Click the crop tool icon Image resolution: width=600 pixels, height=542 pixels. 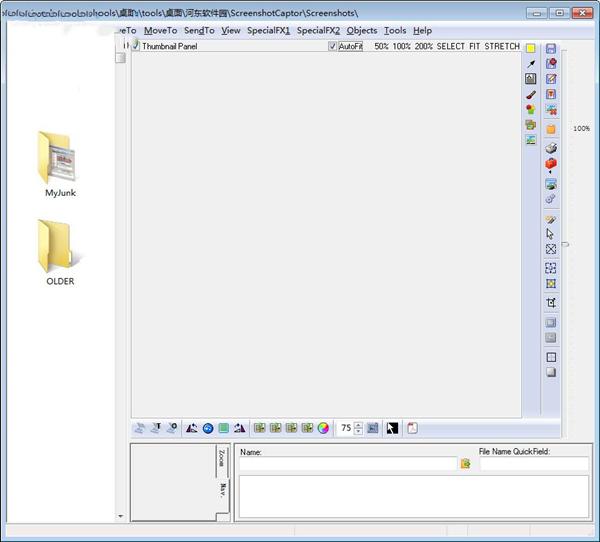551,303
